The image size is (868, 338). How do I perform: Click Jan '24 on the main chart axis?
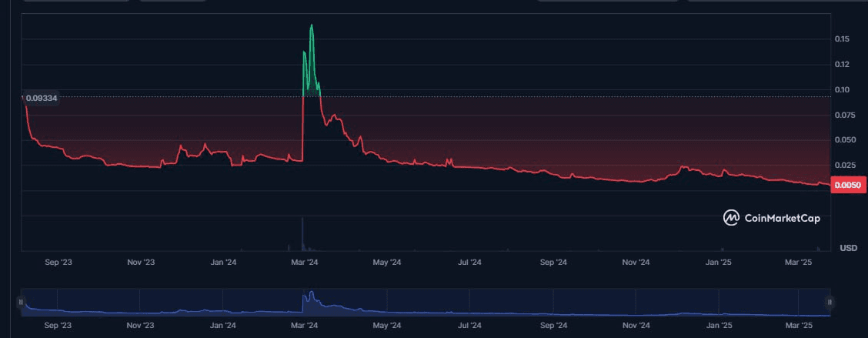point(224,262)
